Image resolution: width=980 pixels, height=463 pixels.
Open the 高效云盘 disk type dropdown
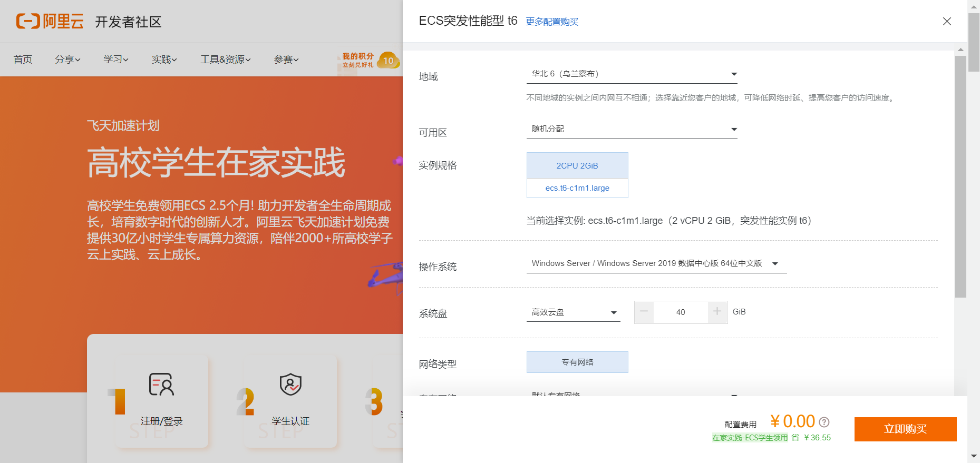(573, 312)
